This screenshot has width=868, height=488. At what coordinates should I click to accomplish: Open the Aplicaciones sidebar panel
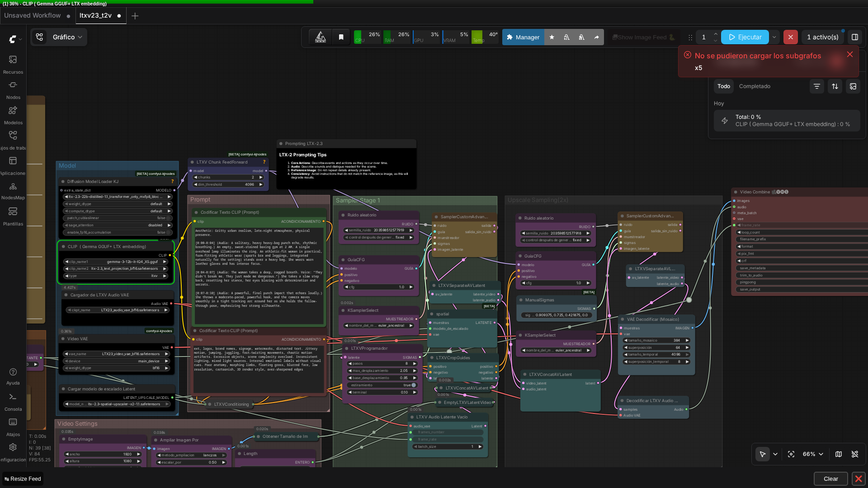[13, 165]
